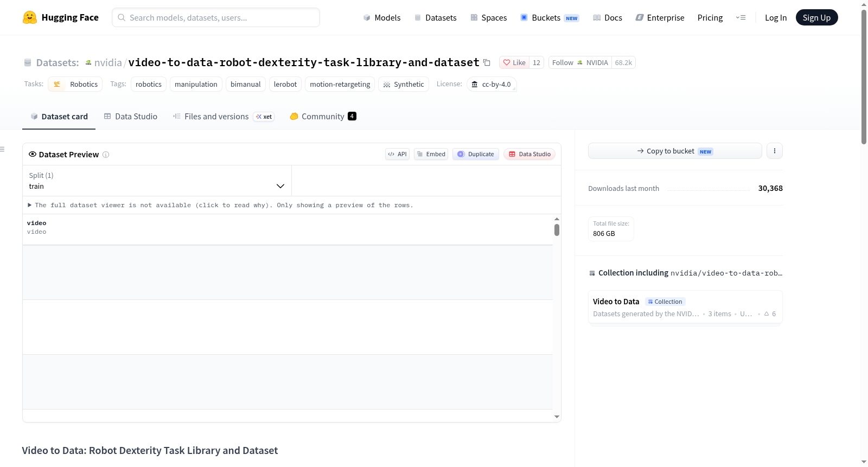Click the page vertical scrollbar thumb

pyautogui.click(x=864, y=77)
